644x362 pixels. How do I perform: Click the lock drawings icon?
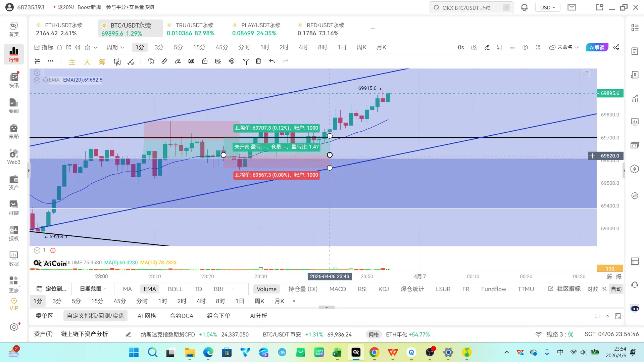tap(205, 61)
